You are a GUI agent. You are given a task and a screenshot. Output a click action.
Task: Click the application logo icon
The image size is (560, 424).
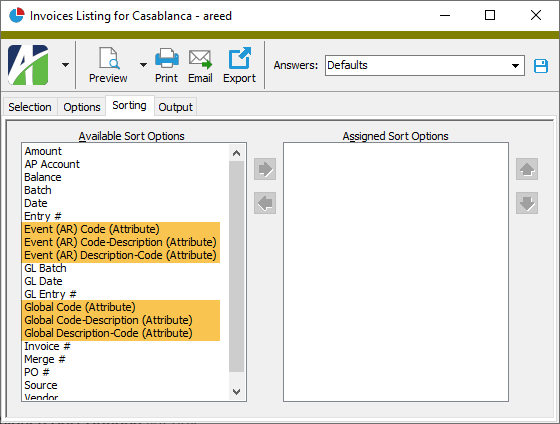pyautogui.click(x=28, y=65)
